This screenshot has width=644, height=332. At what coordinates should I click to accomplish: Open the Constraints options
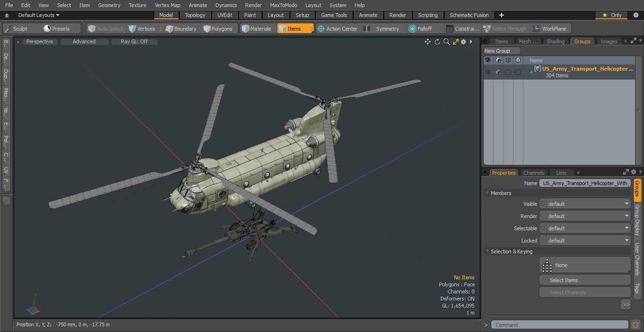pyautogui.click(x=463, y=29)
